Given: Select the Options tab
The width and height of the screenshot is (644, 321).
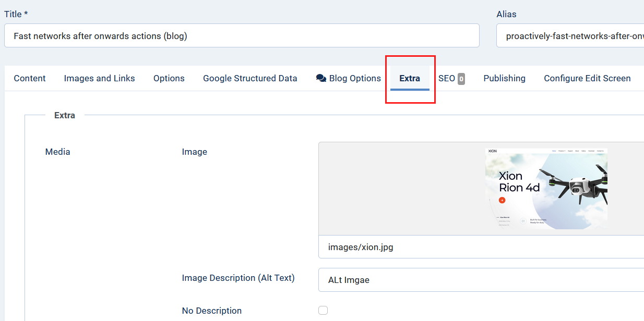Looking at the screenshot, I should coord(169,78).
